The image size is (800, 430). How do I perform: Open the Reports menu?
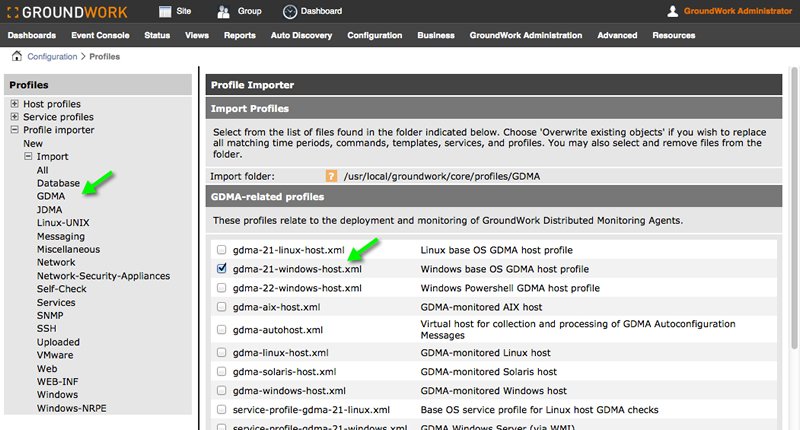coord(239,36)
